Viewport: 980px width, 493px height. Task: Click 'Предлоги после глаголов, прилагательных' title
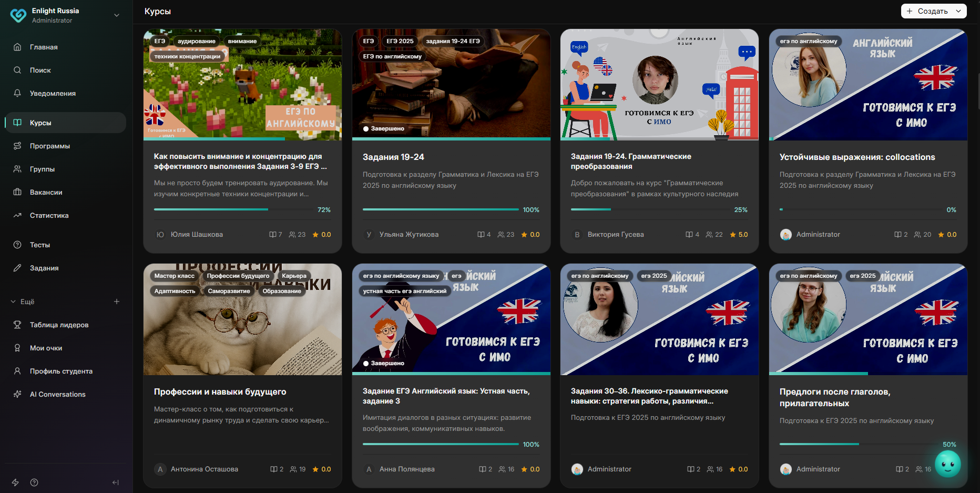pyautogui.click(x=835, y=397)
